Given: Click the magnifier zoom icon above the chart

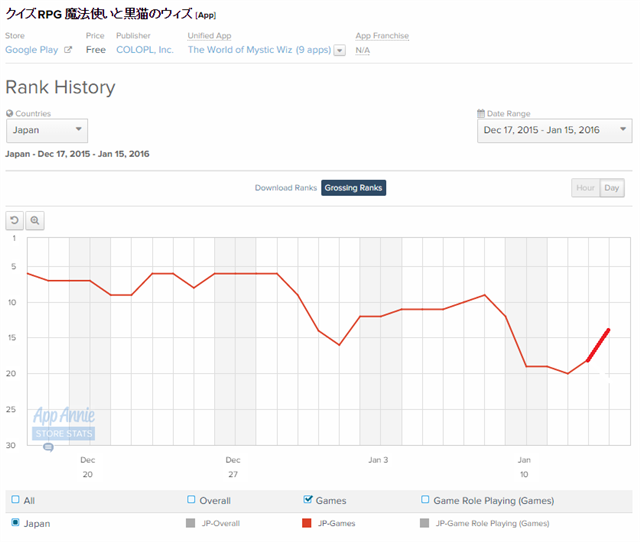Looking at the screenshot, I should pos(35,220).
